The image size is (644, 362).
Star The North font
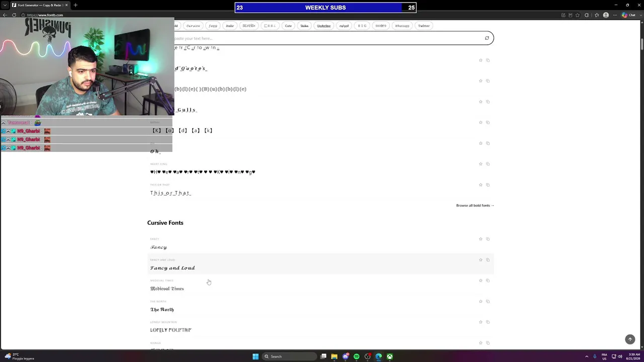click(x=480, y=301)
